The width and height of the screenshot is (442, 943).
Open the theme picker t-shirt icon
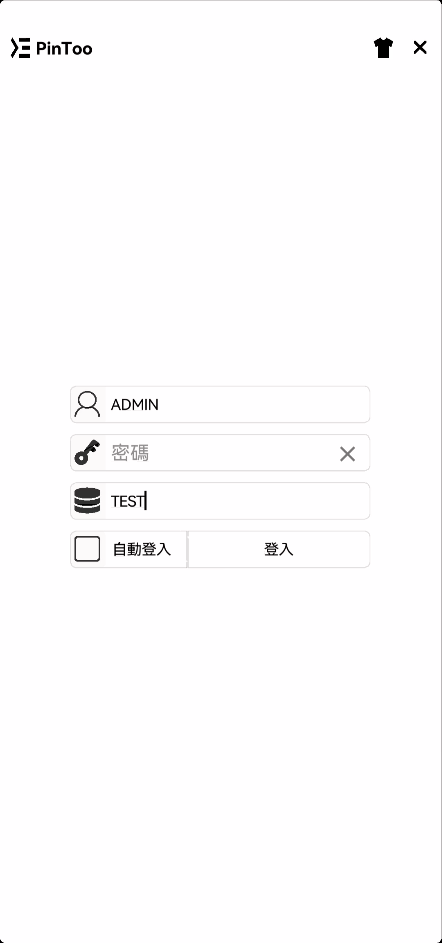[383, 48]
